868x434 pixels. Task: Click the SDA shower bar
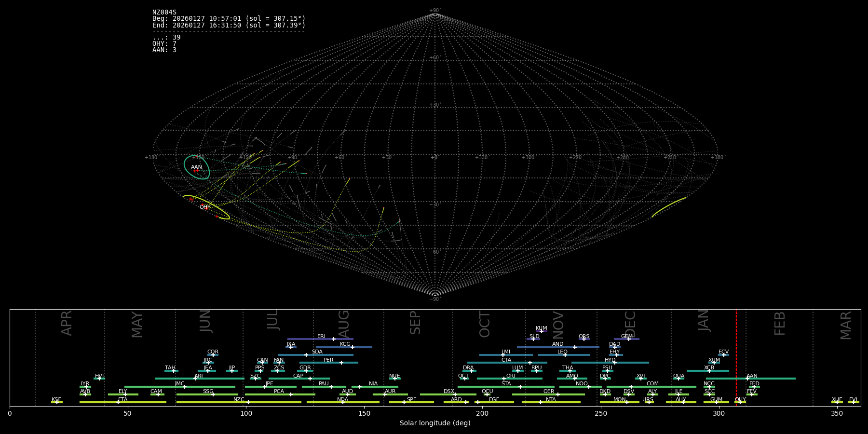pos(316,355)
